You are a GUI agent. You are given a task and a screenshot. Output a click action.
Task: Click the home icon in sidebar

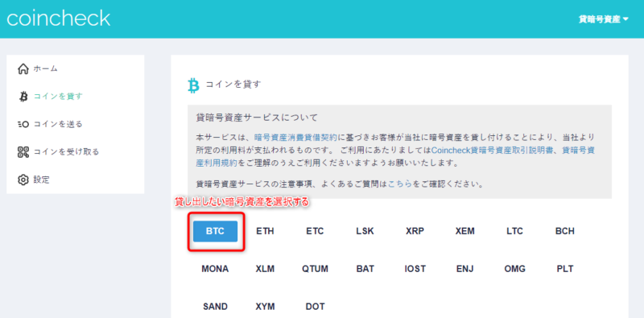(23, 68)
